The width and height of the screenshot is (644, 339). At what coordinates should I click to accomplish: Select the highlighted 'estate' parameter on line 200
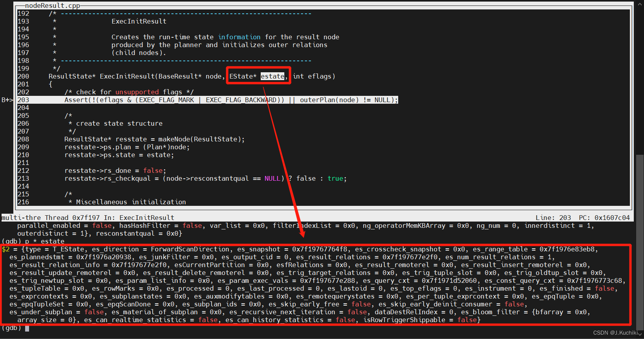[x=273, y=76]
